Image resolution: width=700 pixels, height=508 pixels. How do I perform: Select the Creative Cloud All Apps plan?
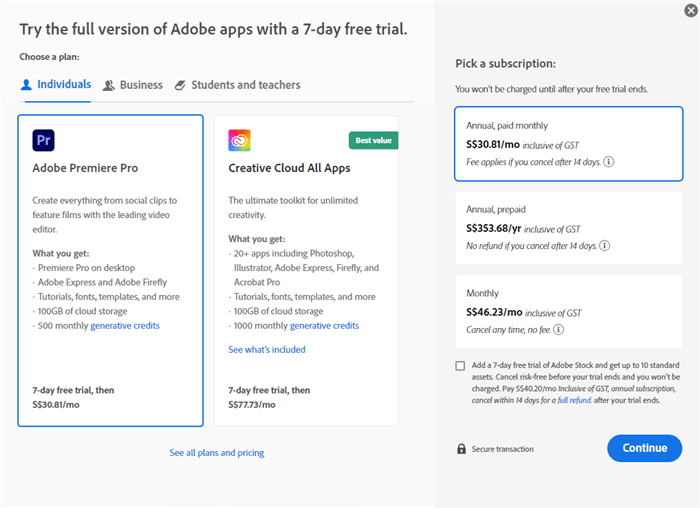coord(306,271)
